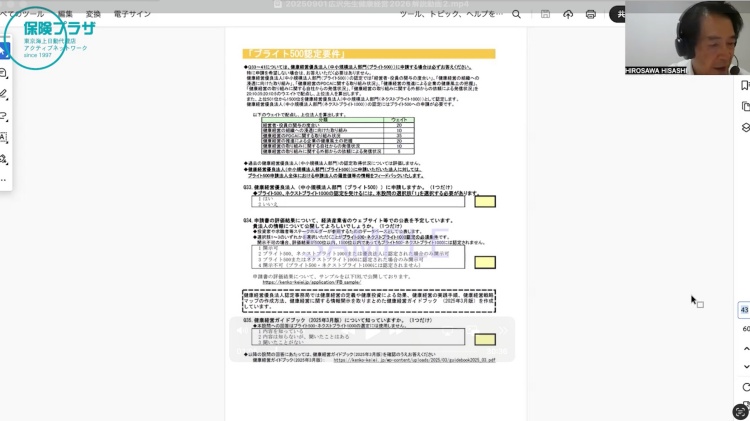Show more tools via ellipsis
Viewport: 750px width, 421px height.
[x=3, y=179]
